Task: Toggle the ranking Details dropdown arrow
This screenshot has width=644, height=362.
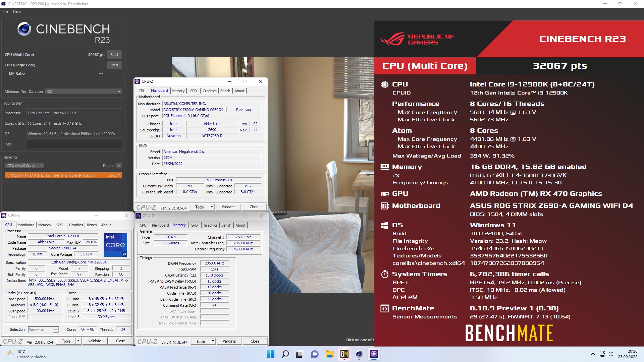Action: [119, 166]
